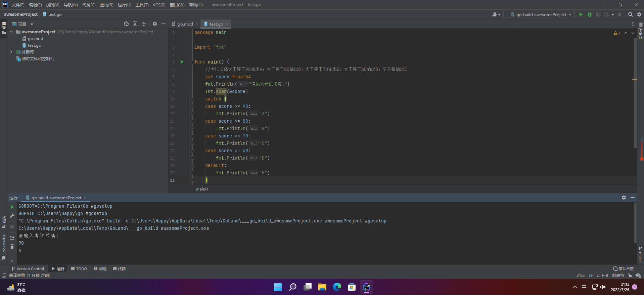644x295 pixels.
Task: Close the test.go editor tab
Action: 227,24
